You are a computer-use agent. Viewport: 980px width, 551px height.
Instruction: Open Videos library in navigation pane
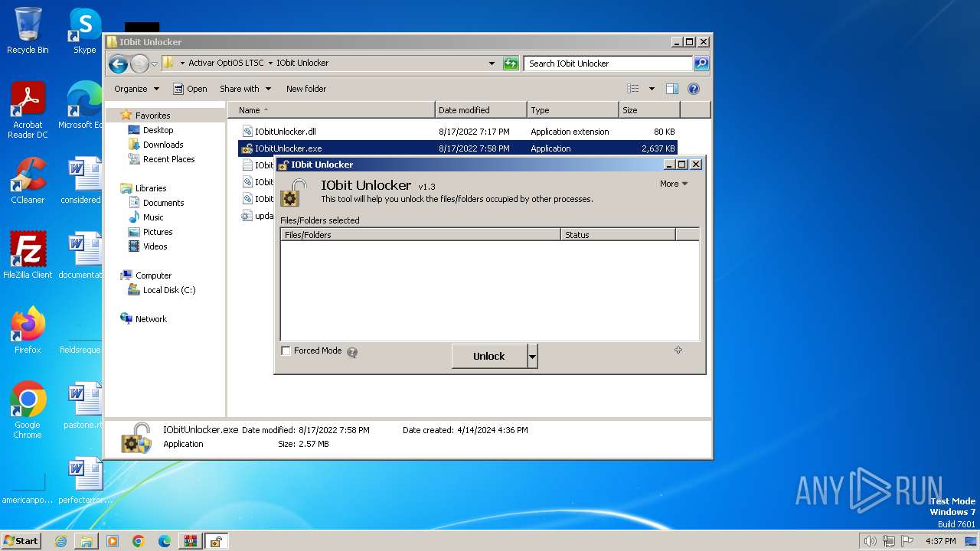[x=155, y=246]
